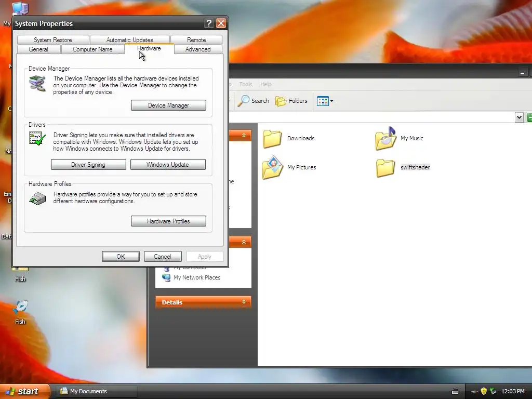
Task: Collapse the Other Places panel chevron
Action: point(244,242)
